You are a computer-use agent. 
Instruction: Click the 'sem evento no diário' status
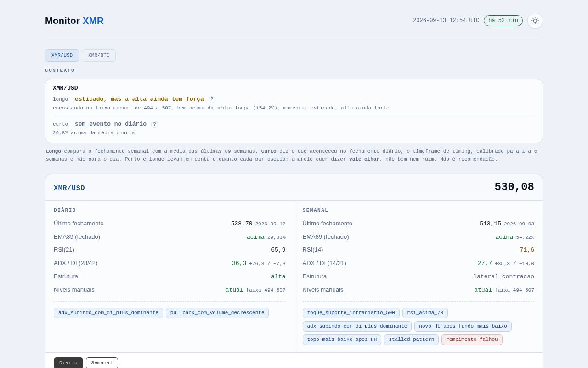pos(111,124)
